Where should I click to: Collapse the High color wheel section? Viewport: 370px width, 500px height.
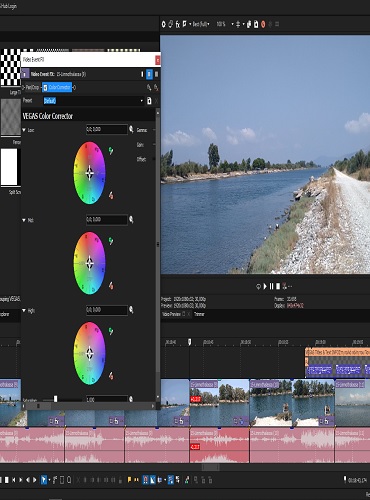24,311
